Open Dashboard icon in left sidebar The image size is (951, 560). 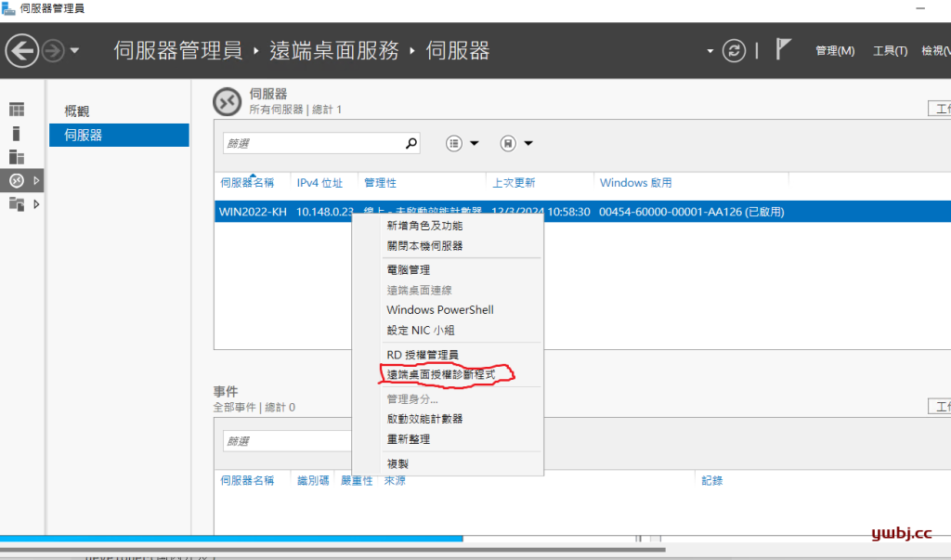pos(17,110)
